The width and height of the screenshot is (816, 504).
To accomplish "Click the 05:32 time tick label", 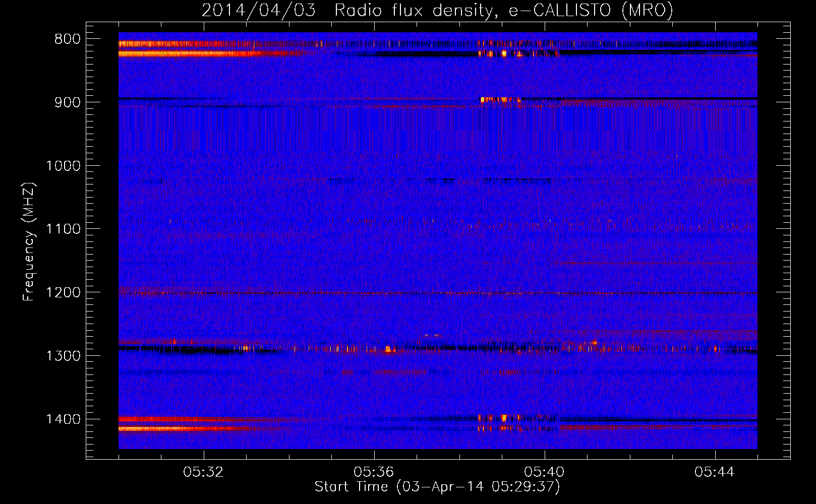I will (204, 472).
